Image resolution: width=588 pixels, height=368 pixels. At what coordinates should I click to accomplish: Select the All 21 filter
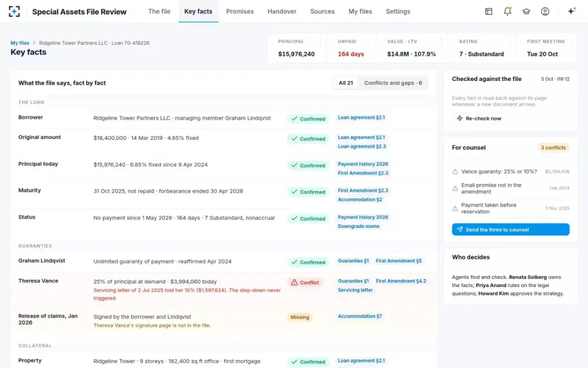click(346, 83)
